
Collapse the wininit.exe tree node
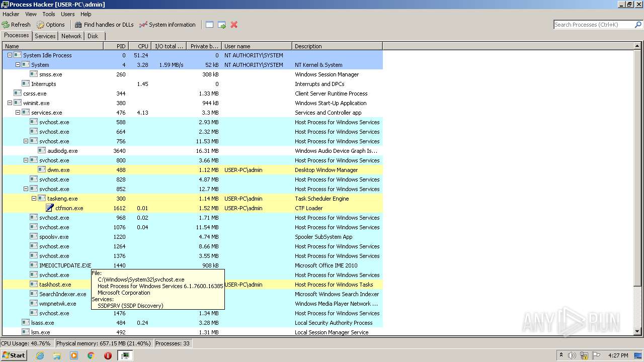pyautogui.click(x=10, y=103)
